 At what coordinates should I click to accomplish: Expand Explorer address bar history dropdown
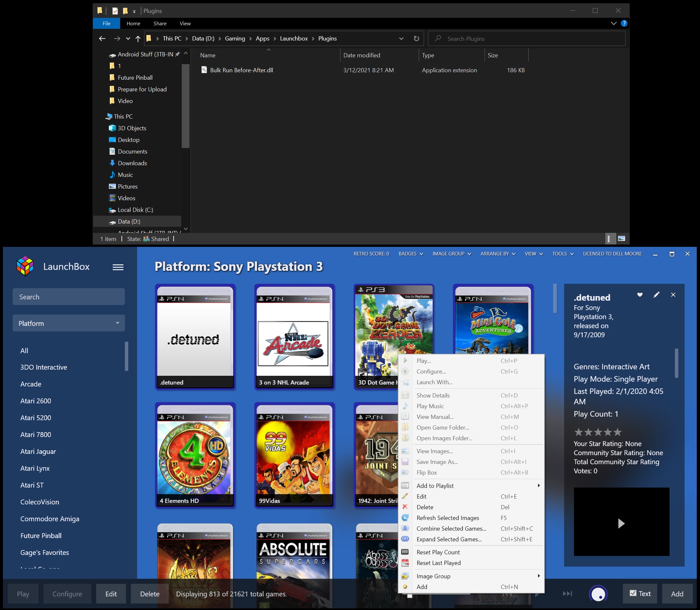401,39
